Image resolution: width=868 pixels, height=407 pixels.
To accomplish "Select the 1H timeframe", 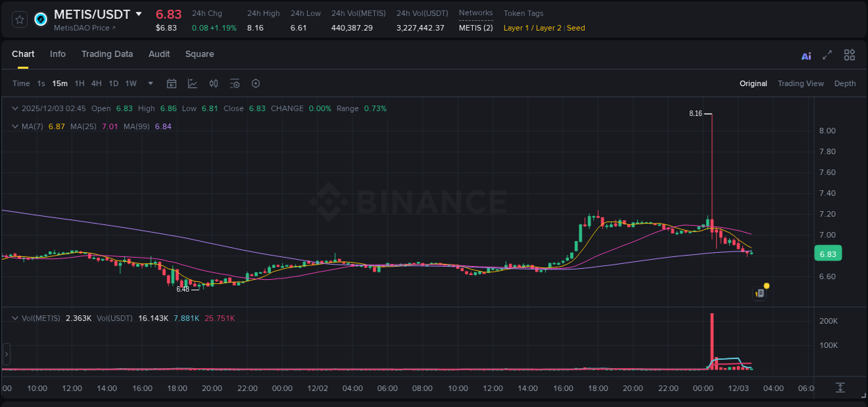I will [x=79, y=83].
